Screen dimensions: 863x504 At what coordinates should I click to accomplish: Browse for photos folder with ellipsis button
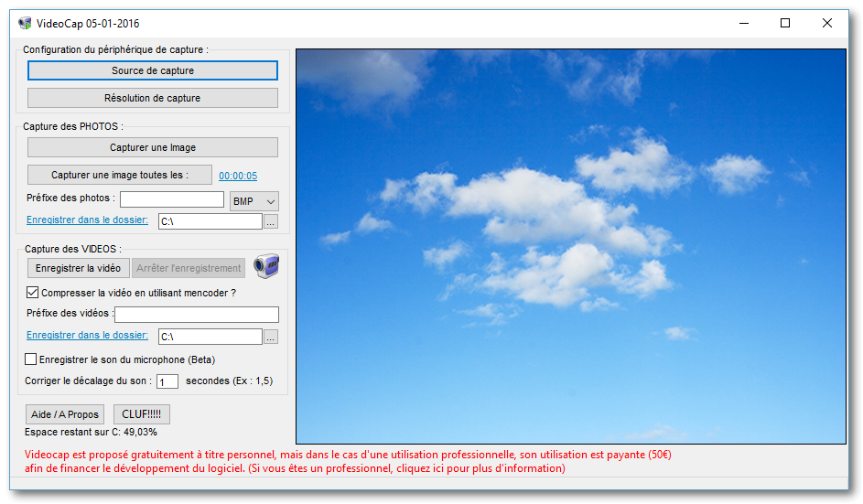(x=270, y=221)
